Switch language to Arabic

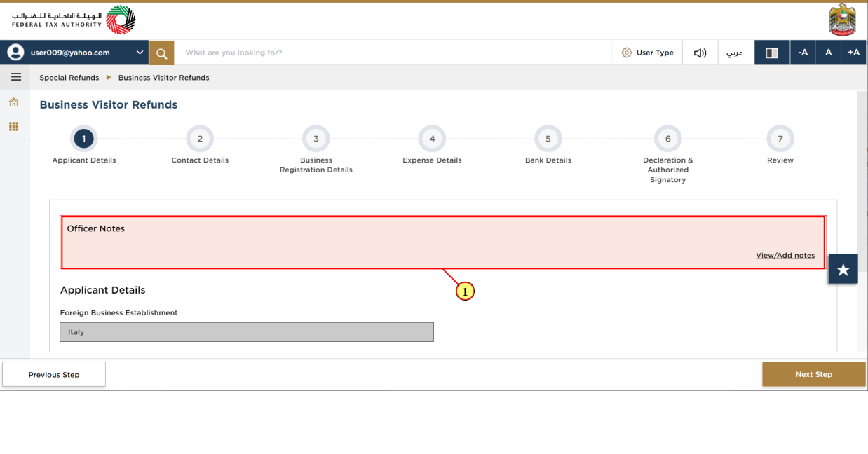click(x=735, y=53)
